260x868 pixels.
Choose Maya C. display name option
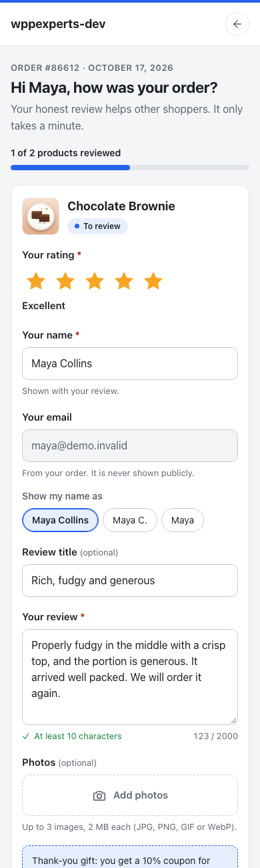[130, 520]
